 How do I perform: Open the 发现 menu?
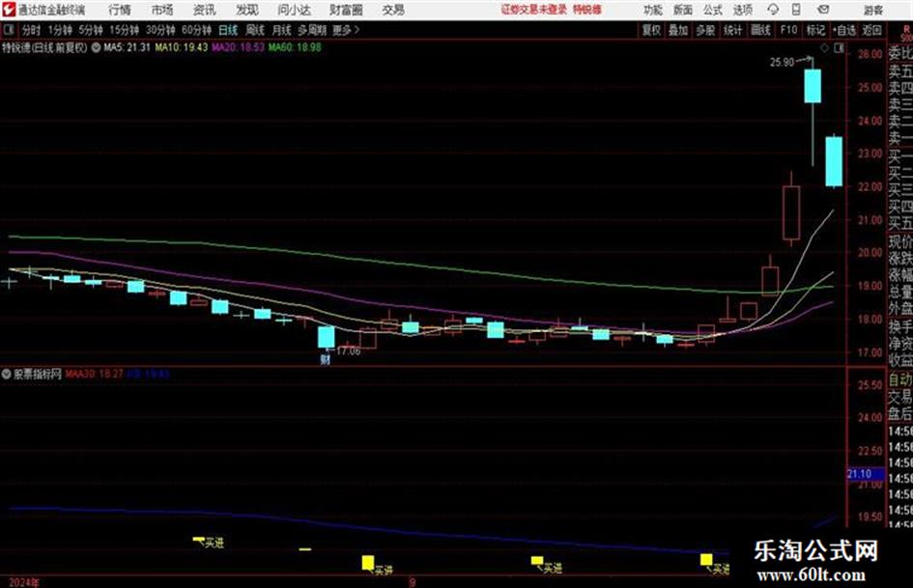coord(247,10)
